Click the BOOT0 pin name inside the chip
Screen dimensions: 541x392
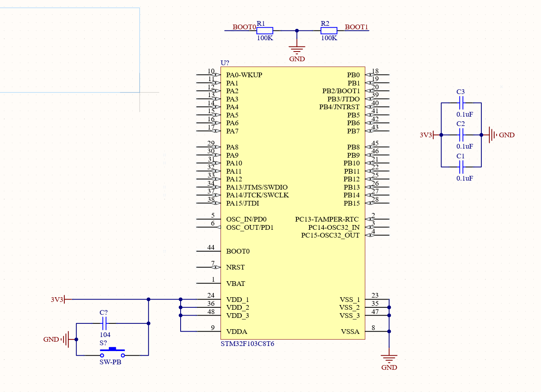pyautogui.click(x=238, y=251)
